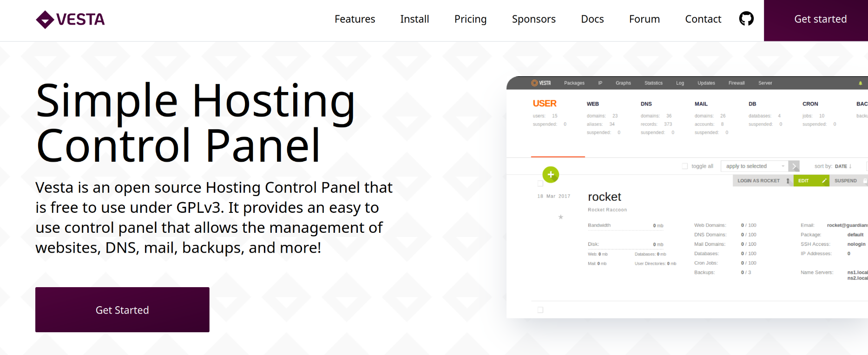Viewport: 868px width, 355px height.
Task: Open the GitHub repository icon
Action: point(746,19)
